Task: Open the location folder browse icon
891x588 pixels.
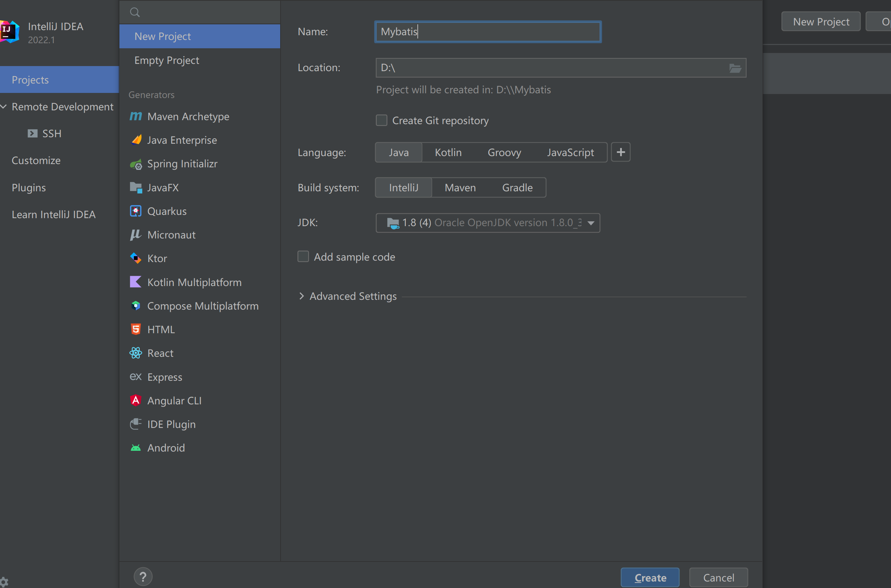Action: [x=735, y=68]
